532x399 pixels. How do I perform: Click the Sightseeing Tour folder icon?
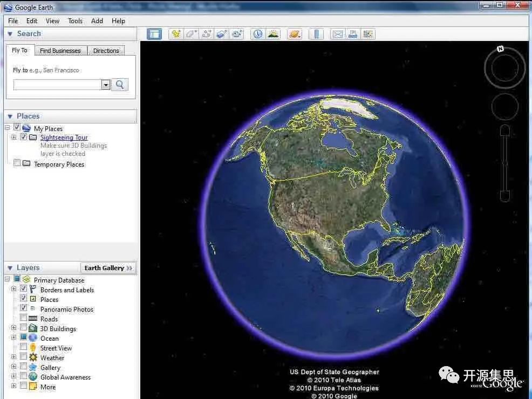click(x=33, y=137)
